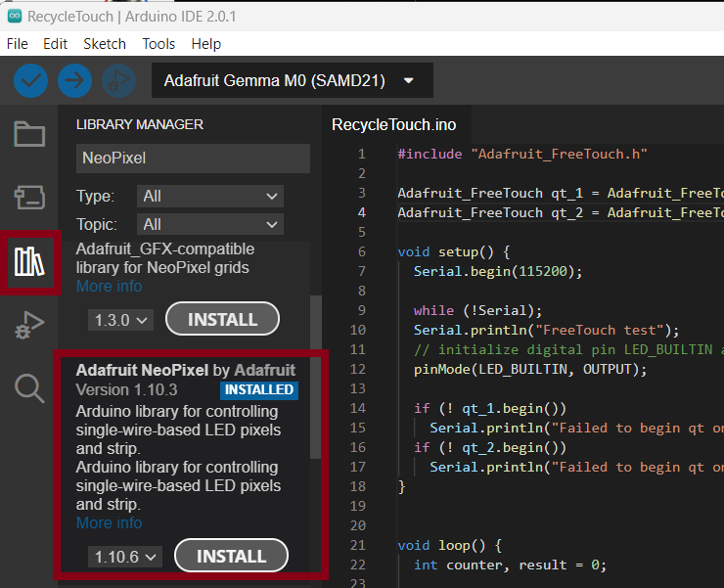Open the Boards Manager sidebar icon
The height and width of the screenshot is (588, 724).
tap(29, 198)
